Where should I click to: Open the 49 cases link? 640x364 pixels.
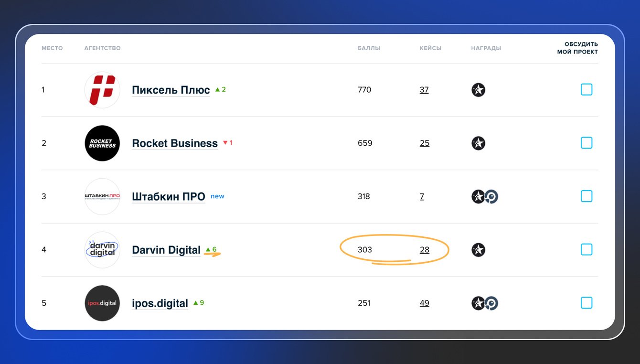[425, 303]
